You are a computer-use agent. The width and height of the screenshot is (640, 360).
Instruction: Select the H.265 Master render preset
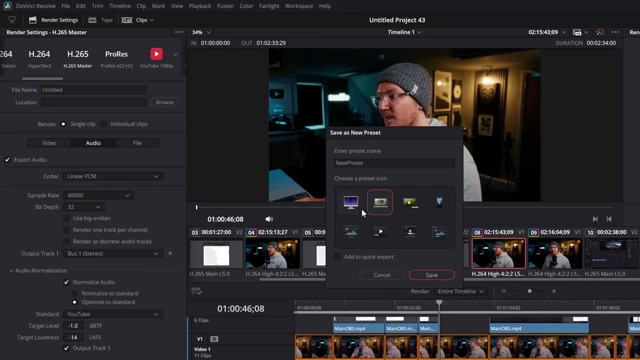tap(78, 58)
